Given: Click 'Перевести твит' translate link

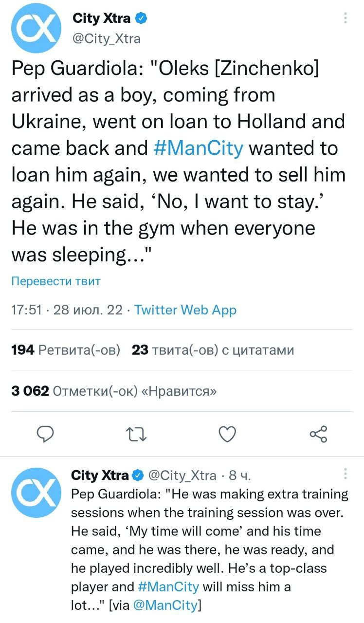Looking at the screenshot, I should point(56,281).
